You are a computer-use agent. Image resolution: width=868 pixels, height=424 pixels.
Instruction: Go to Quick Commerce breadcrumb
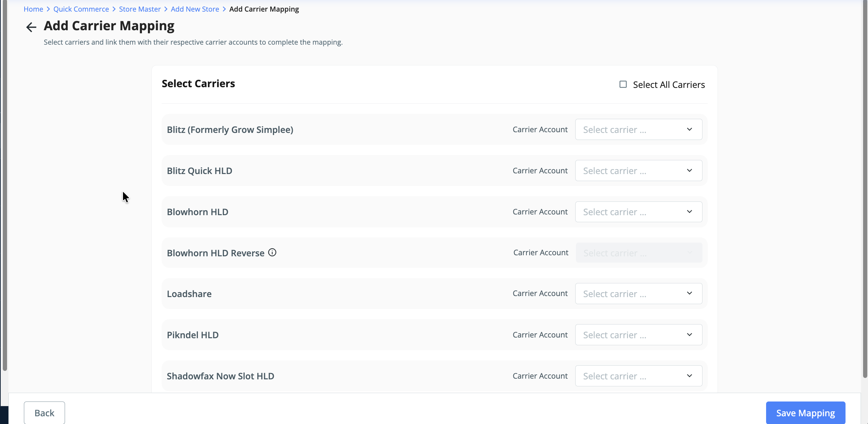click(81, 9)
